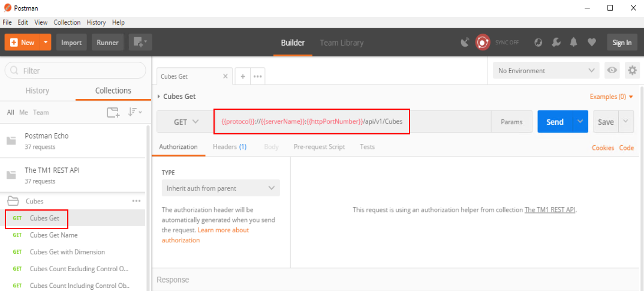644x291 pixels.
Task: Click the red sync status icon
Action: [x=482, y=43]
